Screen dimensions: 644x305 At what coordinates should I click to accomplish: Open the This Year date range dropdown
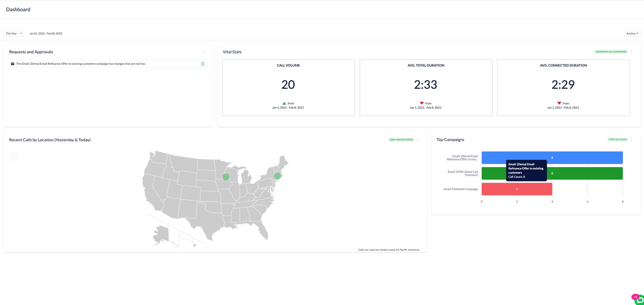pos(14,33)
